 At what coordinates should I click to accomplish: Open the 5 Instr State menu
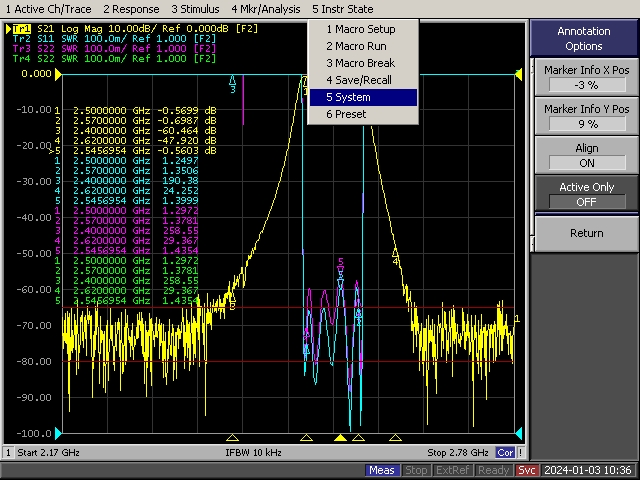tap(342, 9)
